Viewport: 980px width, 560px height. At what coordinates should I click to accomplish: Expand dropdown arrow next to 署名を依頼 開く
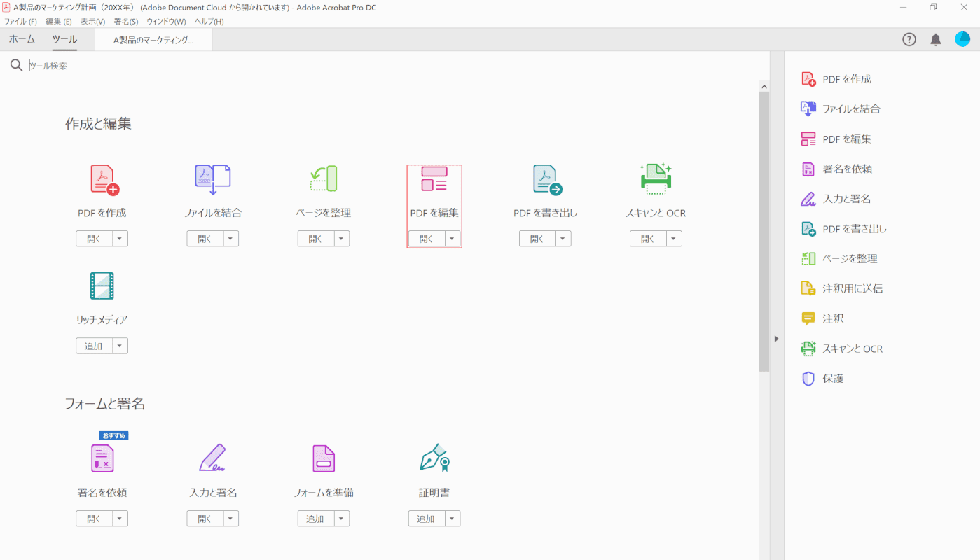[x=120, y=519]
